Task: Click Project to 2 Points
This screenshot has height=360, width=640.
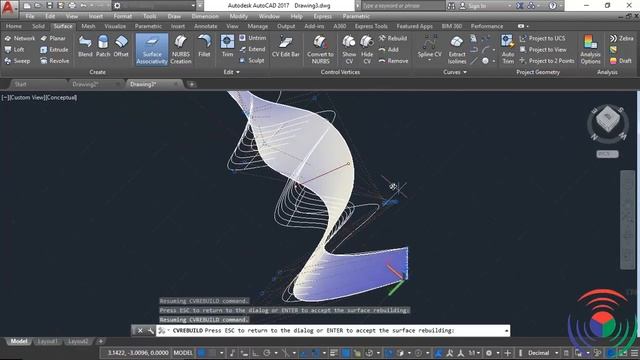Action: coord(547,61)
